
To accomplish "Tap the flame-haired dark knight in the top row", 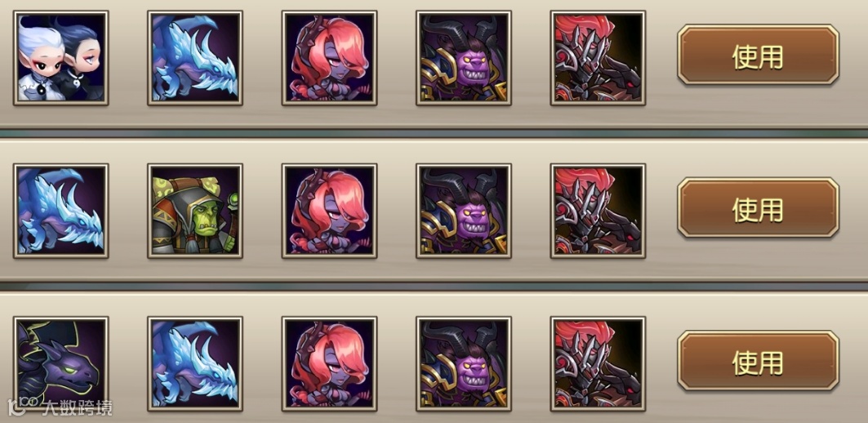I will [x=598, y=58].
